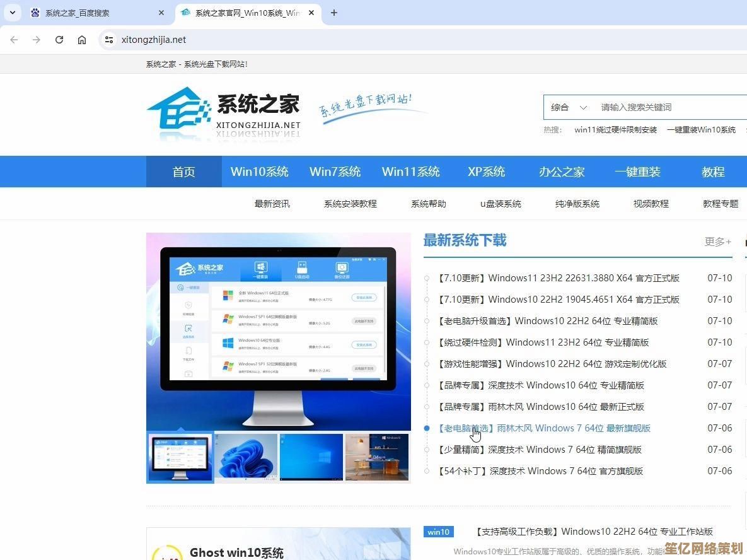The height and width of the screenshot is (560, 747).
Task: Open the Win7系统 navigation item
Action: click(x=335, y=172)
